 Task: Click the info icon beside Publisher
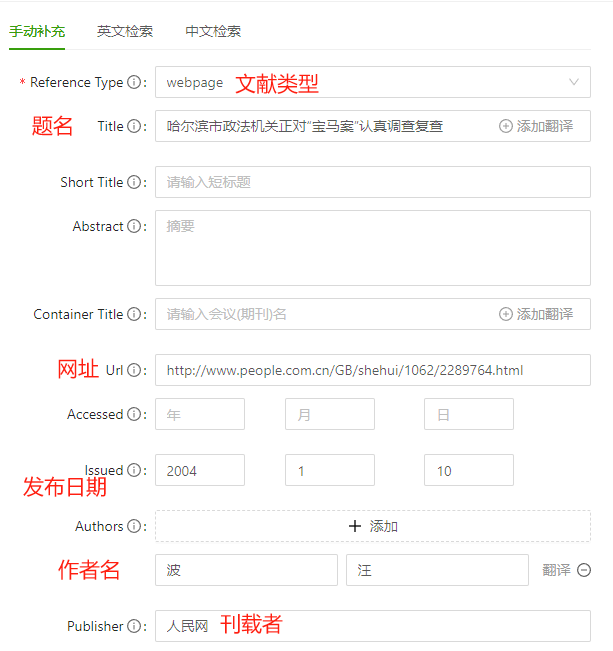tap(134, 626)
